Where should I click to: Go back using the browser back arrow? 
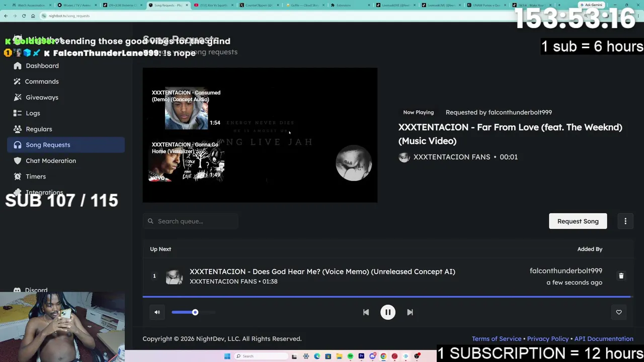(6, 16)
